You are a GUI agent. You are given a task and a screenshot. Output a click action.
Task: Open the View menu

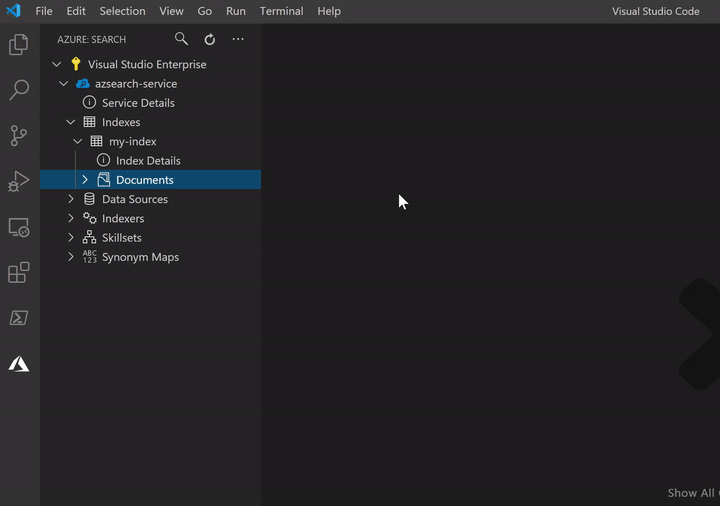click(x=171, y=11)
